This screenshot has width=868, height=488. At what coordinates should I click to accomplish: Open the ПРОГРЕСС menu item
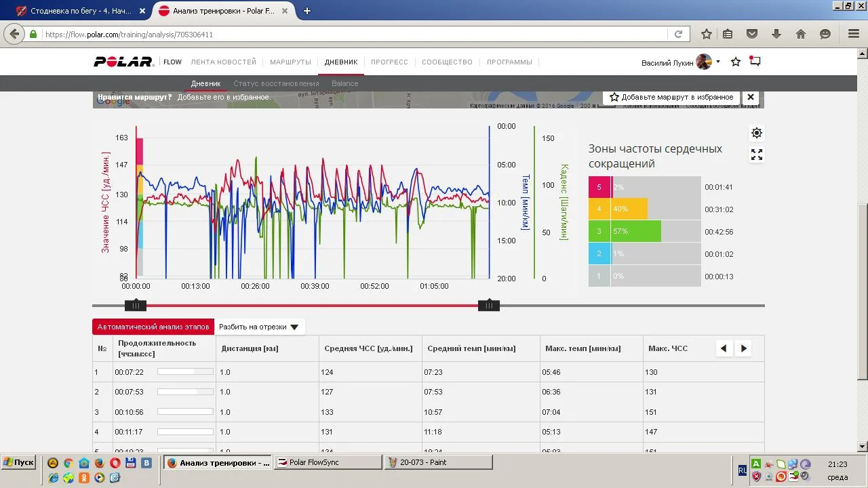[x=389, y=62]
